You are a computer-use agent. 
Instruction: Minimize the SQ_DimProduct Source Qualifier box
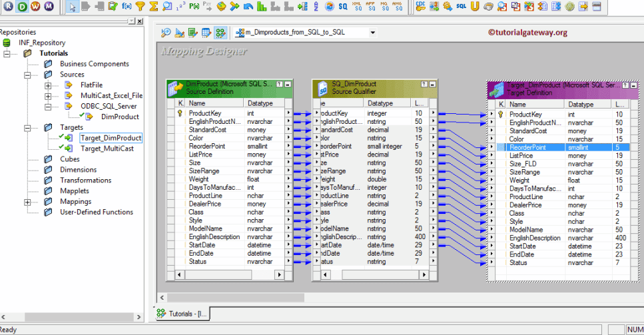pyautogui.click(x=432, y=85)
